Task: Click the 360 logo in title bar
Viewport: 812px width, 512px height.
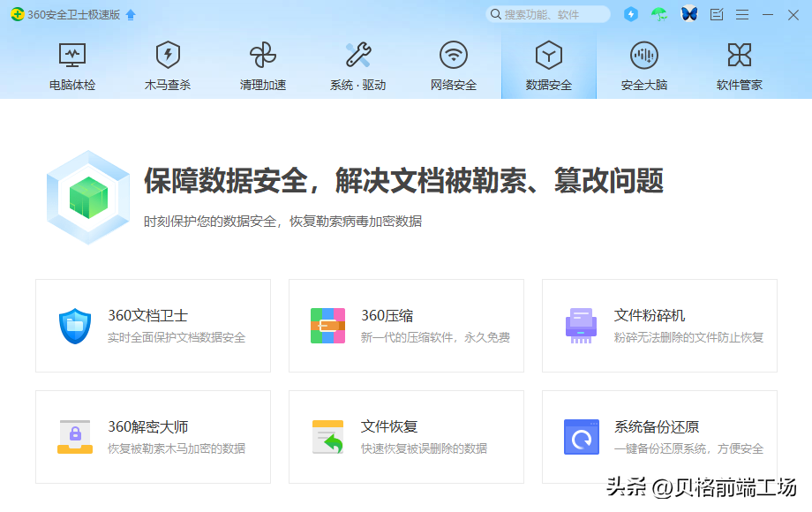Action: click(x=18, y=14)
